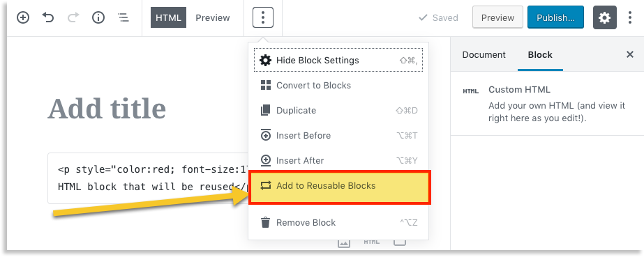The width and height of the screenshot is (644, 257).
Task: Click the Publish… button
Action: point(555,17)
